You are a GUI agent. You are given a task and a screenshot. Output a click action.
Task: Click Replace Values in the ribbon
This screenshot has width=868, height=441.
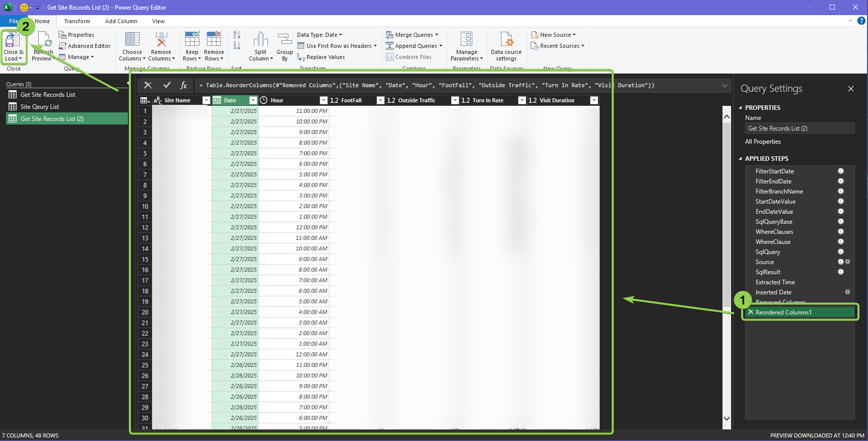pos(321,57)
